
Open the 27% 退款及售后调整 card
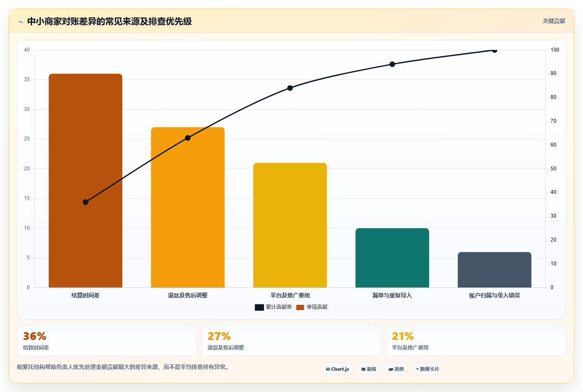coord(291,340)
